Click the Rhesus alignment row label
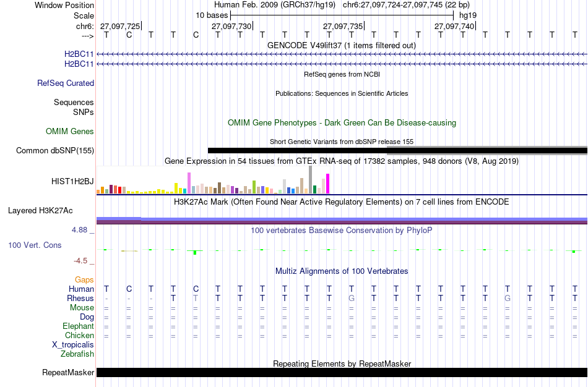Viewport: 588px width, 387px height. [80, 299]
